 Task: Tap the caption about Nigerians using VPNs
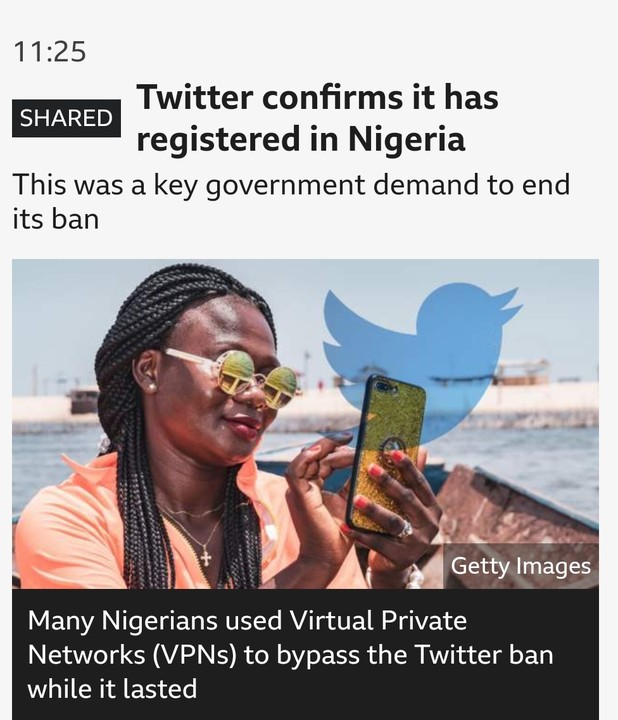[x=290, y=654]
